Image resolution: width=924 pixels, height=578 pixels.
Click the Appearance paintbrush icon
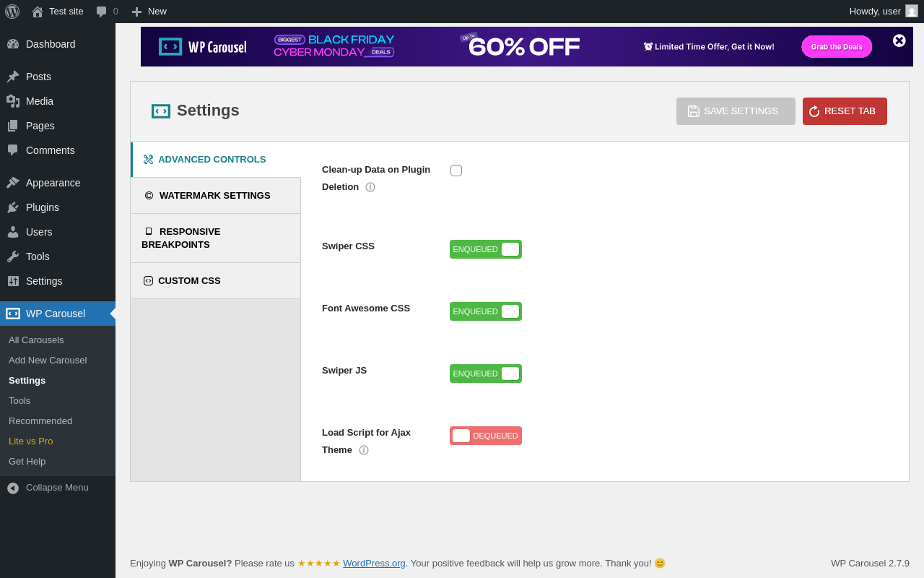click(x=13, y=183)
